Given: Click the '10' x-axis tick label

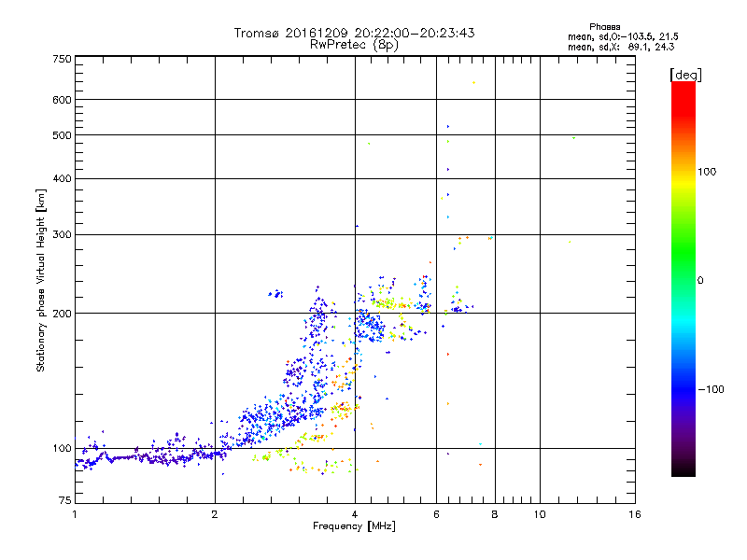Looking at the screenshot, I should tap(540, 514).
